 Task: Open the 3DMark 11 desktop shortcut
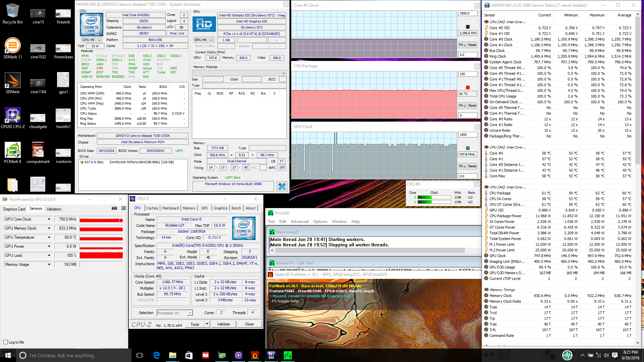point(12,48)
